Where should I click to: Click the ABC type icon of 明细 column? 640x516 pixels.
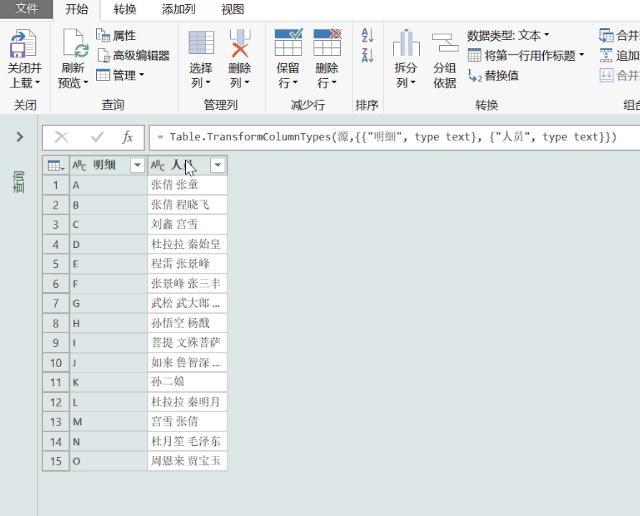tap(79, 165)
